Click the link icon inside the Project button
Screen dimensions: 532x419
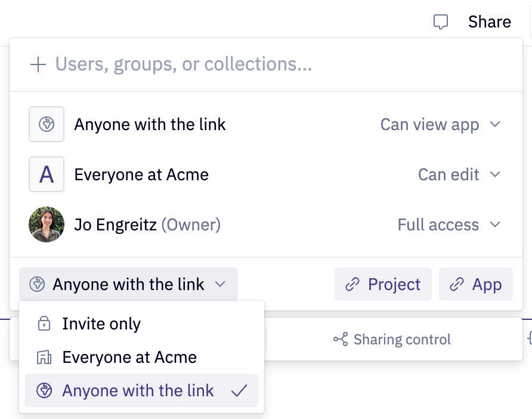351,285
